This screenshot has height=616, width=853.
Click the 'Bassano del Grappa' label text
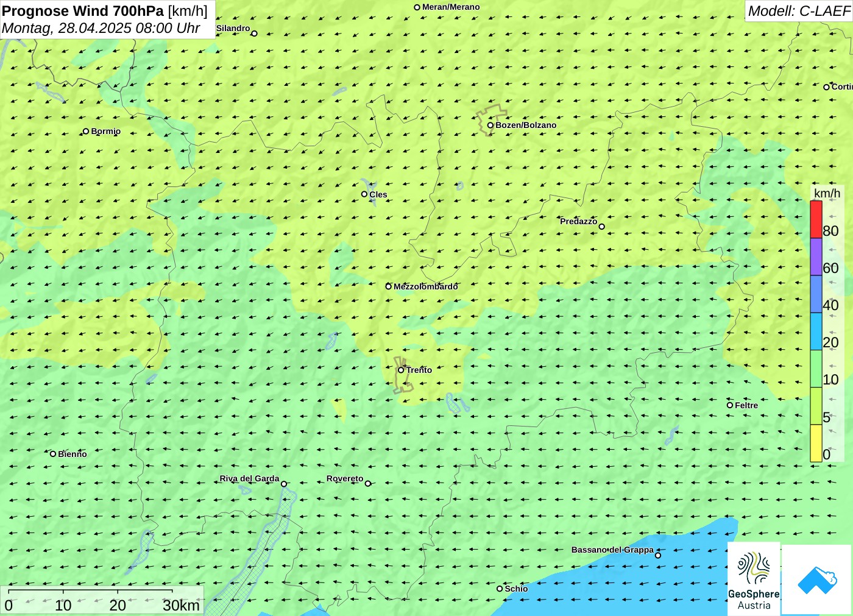tap(612, 550)
